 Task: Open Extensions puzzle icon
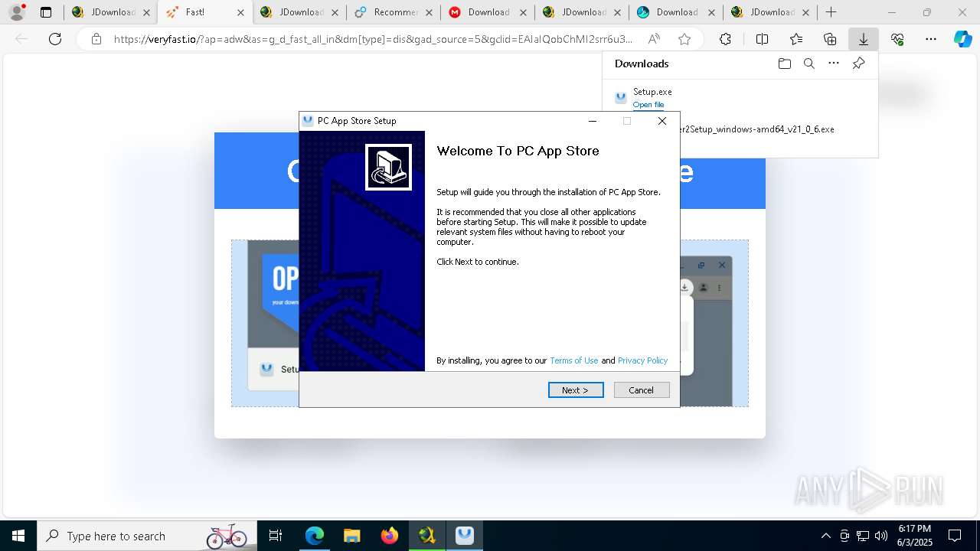click(725, 39)
